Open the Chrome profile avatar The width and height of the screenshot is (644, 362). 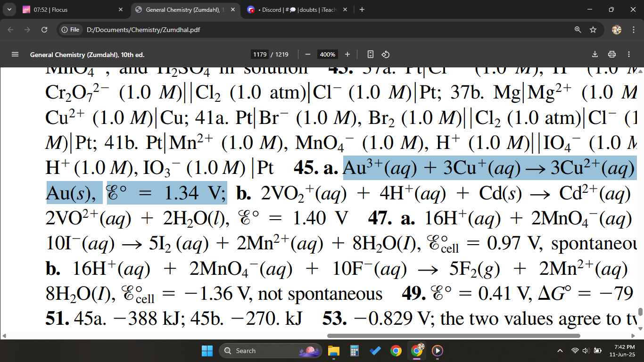click(x=617, y=30)
